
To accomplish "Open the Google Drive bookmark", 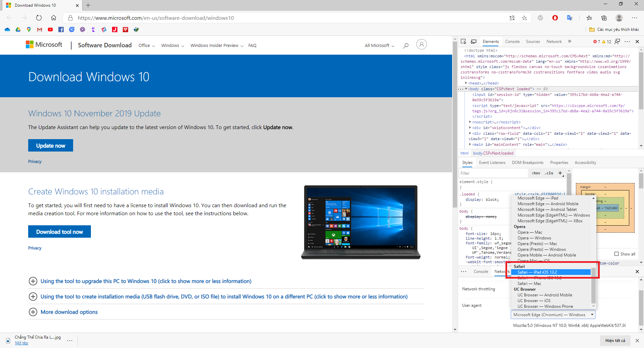I will coord(18,30).
